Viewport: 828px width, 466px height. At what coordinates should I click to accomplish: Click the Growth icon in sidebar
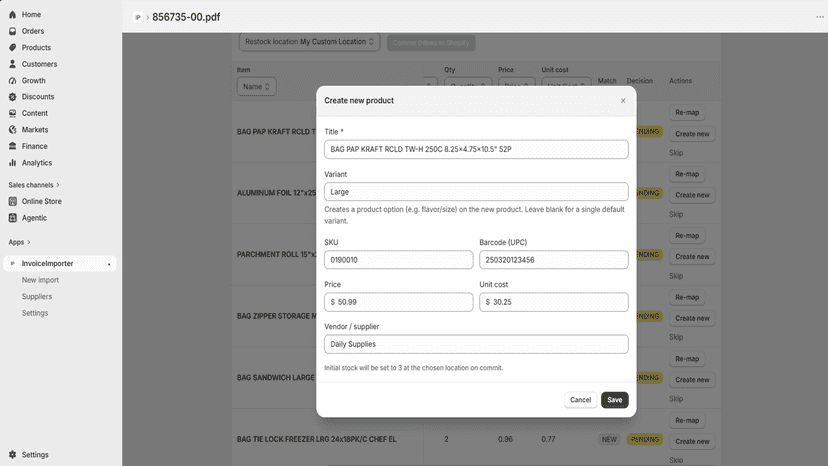point(13,81)
